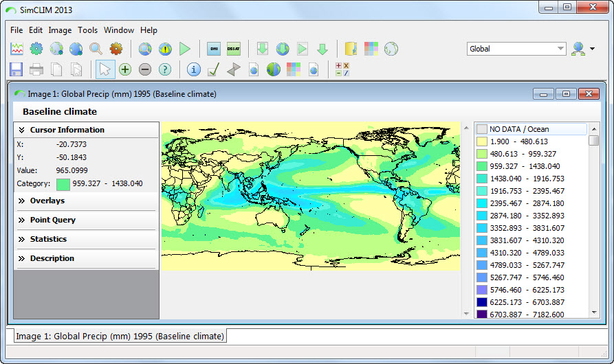Select the zoom out minus tool
The width and height of the screenshot is (614, 364).
coord(145,69)
